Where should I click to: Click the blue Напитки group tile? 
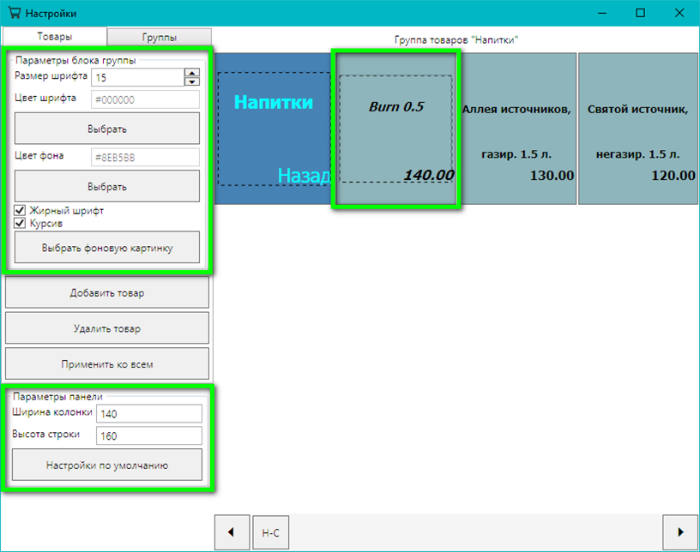click(273, 128)
